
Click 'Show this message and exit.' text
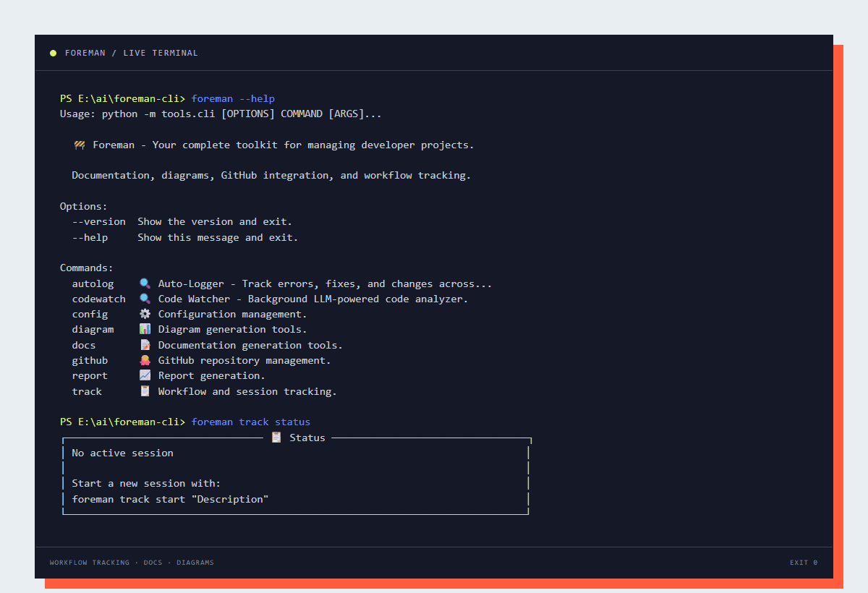click(x=218, y=237)
